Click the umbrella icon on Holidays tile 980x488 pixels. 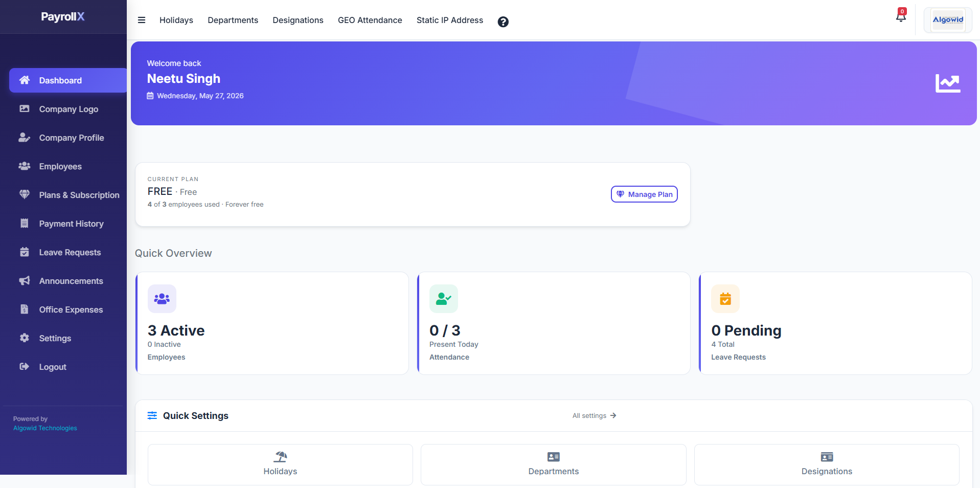coord(280,456)
